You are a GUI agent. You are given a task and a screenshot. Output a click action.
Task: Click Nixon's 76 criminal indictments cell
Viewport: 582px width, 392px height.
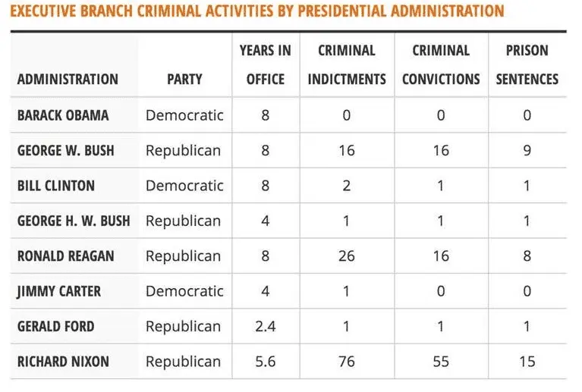point(347,361)
